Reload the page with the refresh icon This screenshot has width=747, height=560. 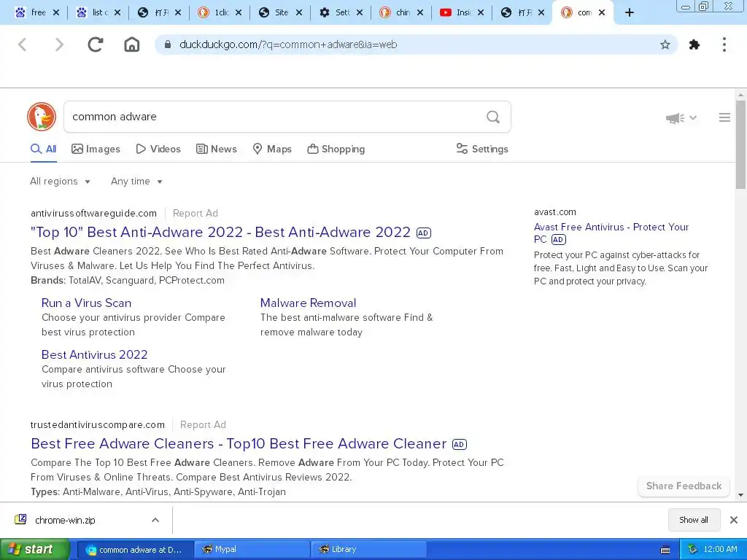(x=96, y=44)
